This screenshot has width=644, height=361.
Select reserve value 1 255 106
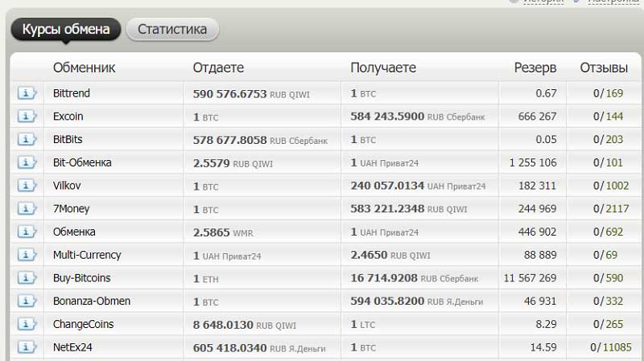pos(533,162)
